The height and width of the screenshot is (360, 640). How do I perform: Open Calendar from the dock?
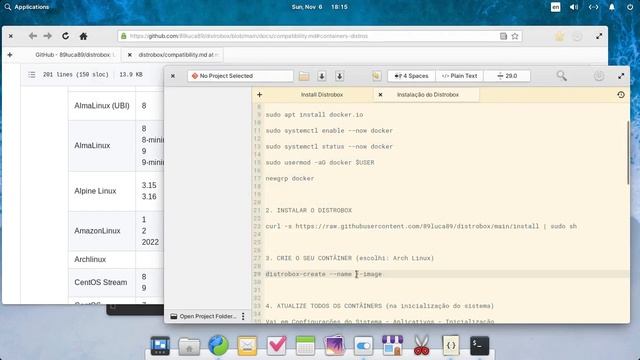coord(305,345)
